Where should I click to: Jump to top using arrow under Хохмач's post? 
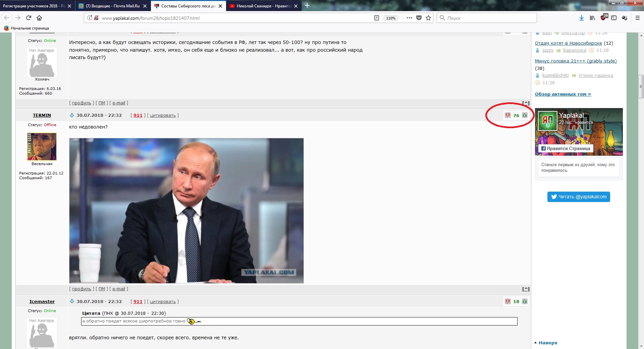(526, 103)
